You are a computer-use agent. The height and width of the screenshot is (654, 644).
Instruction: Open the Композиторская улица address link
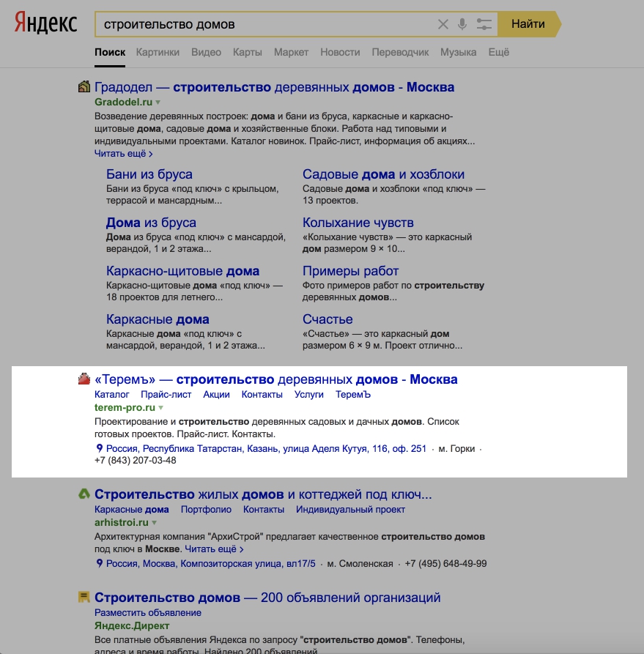coord(211,563)
